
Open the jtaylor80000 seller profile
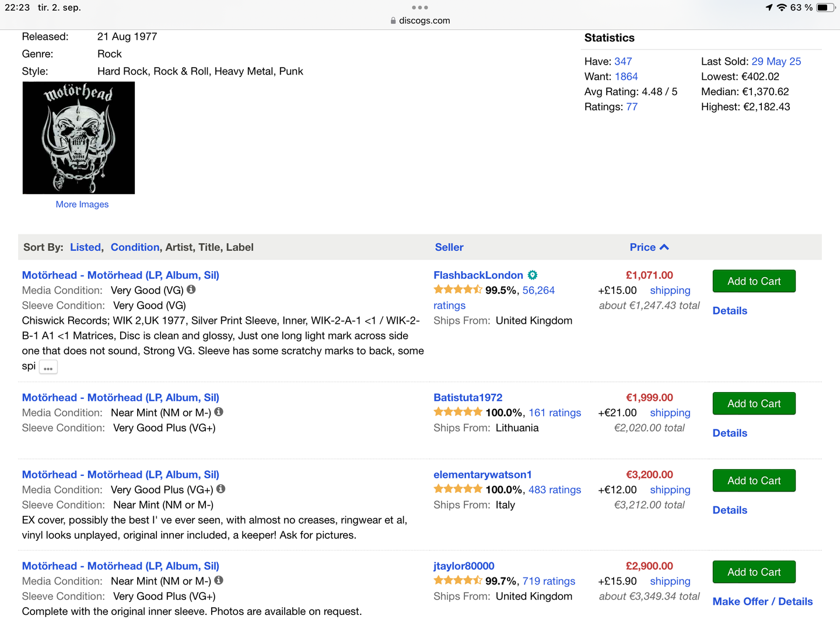464,566
